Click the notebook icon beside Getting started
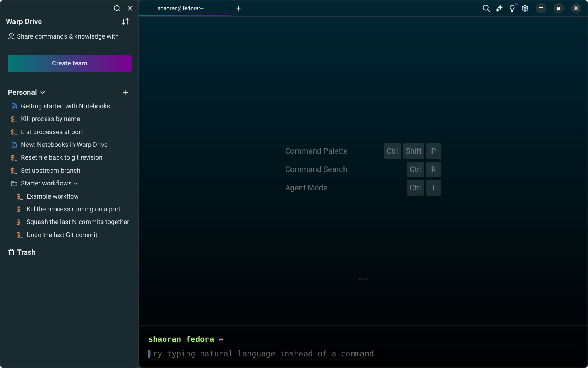This screenshot has width=588, height=368. coord(14,106)
